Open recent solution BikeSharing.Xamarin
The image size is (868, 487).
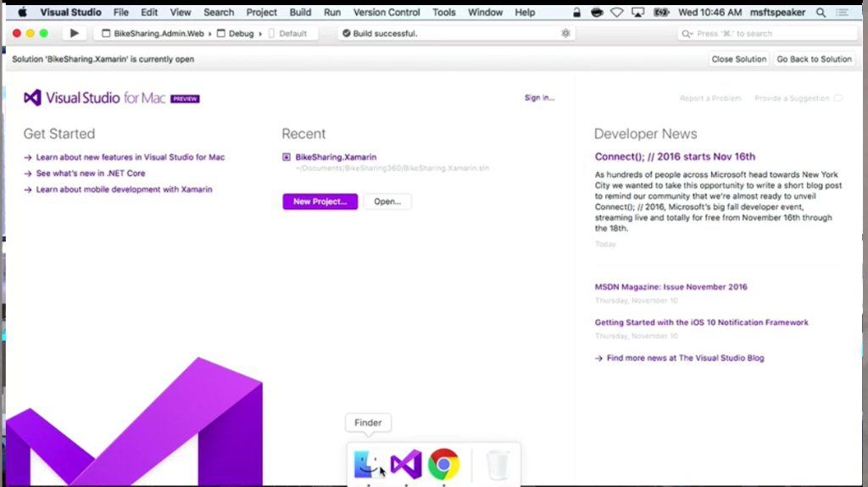336,158
